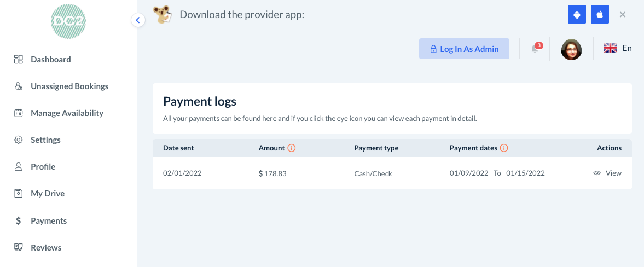Click the Android app download icon
644x267 pixels.
[x=577, y=15]
